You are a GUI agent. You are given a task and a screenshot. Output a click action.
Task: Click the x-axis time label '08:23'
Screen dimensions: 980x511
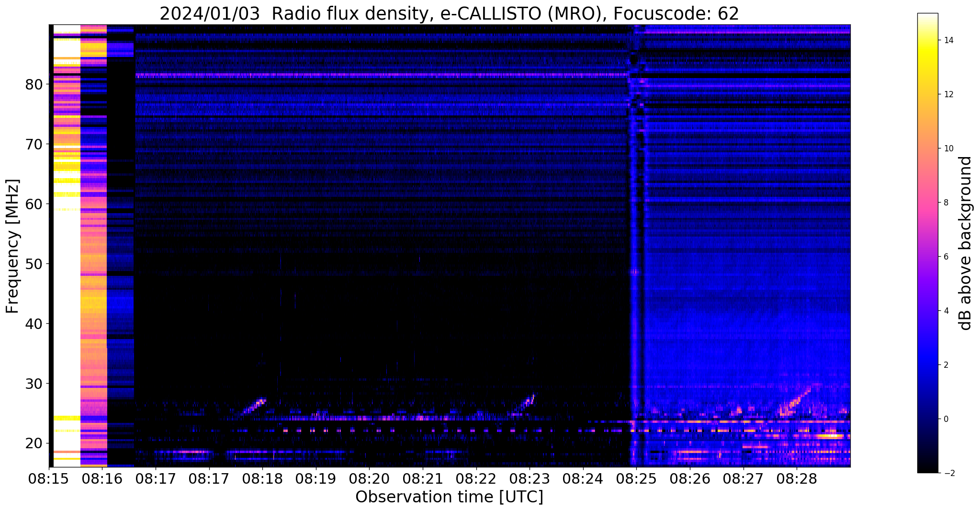pyautogui.click(x=529, y=479)
